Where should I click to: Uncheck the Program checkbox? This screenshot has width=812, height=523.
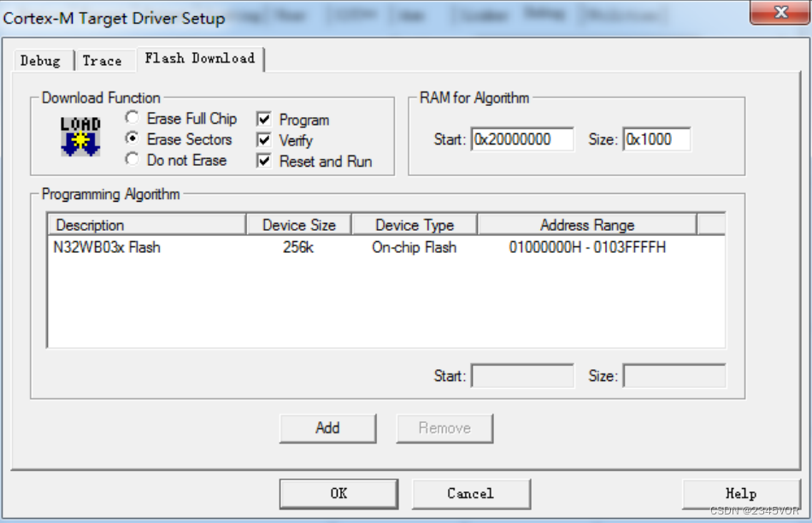coord(264,119)
